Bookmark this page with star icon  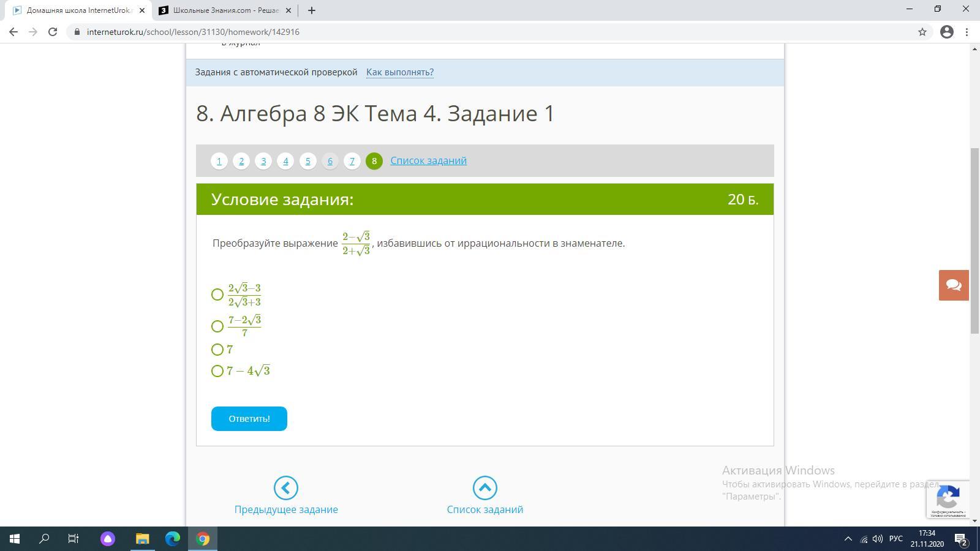click(922, 32)
